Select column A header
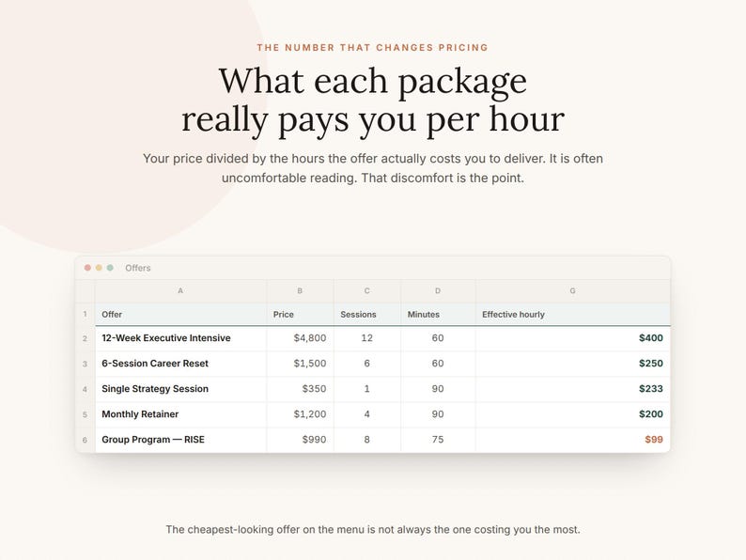Image resolution: width=746 pixels, height=560 pixels. pyautogui.click(x=180, y=290)
